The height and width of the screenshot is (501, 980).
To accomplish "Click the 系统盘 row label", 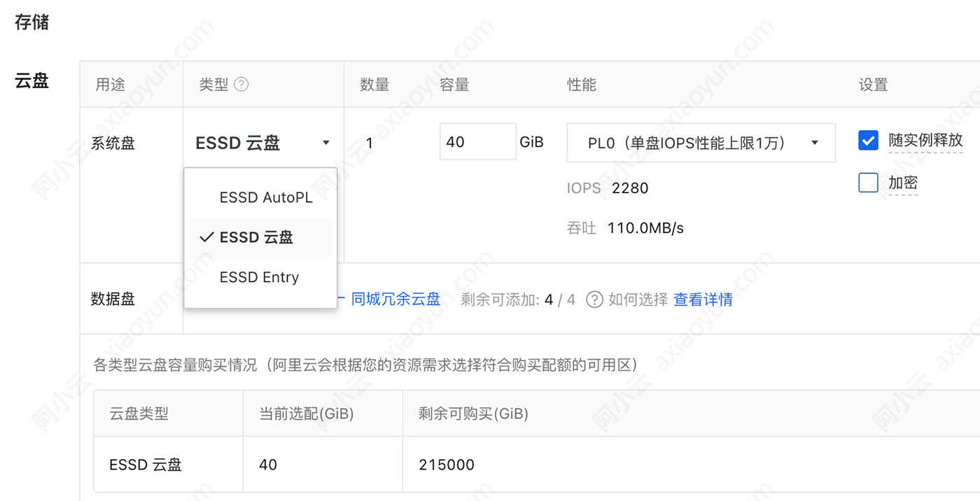I will pos(113,143).
